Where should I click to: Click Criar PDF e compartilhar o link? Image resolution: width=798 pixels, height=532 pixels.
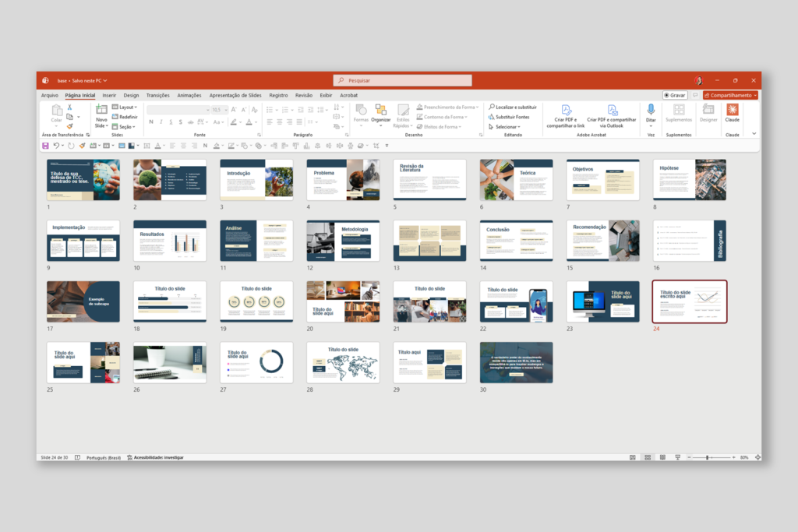tap(566, 116)
